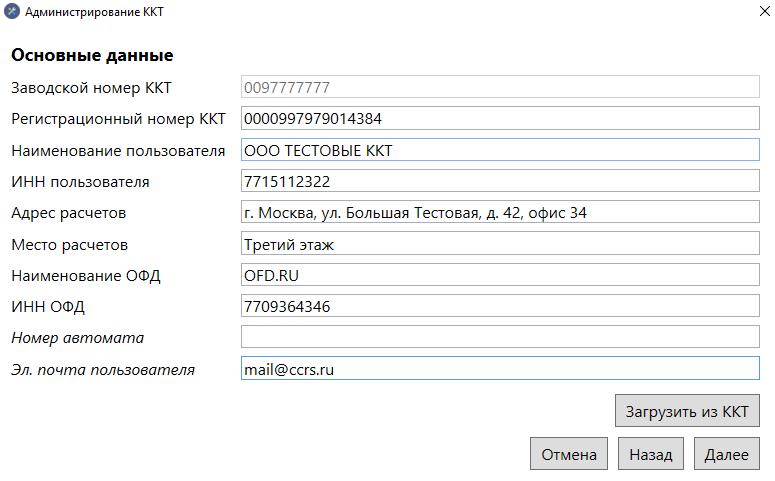Click the ИНН ОФД input field
Viewport: 775px width, 481px height.
click(x=500, y=306)
